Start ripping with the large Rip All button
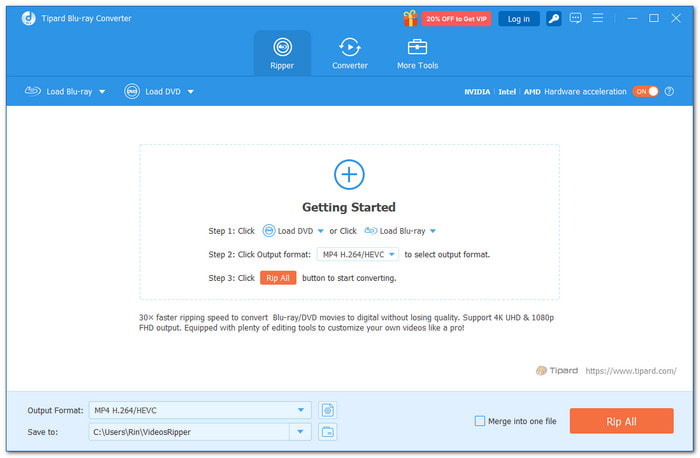The image size is (700, 458). (x=621, y=421)
